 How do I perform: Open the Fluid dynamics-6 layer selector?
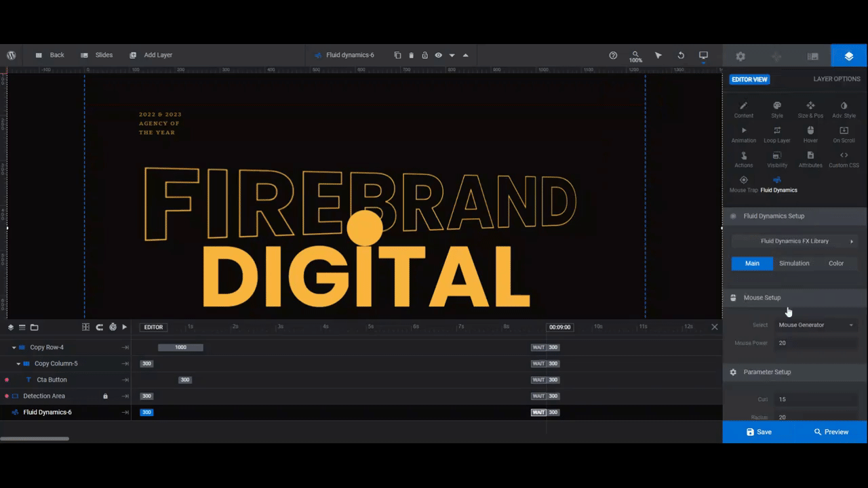[344, 55]
